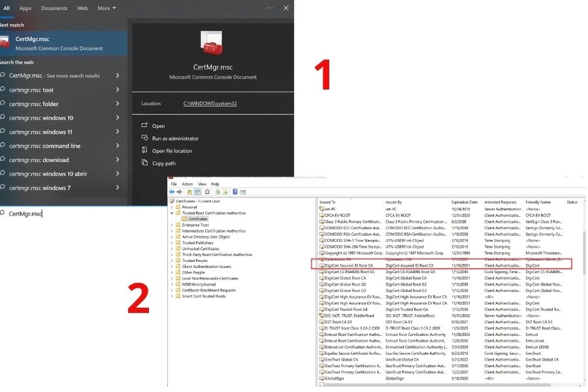Click the certificate icon for DST Root CA X3
Screen dimensions: 588x392
coord(321,322)
